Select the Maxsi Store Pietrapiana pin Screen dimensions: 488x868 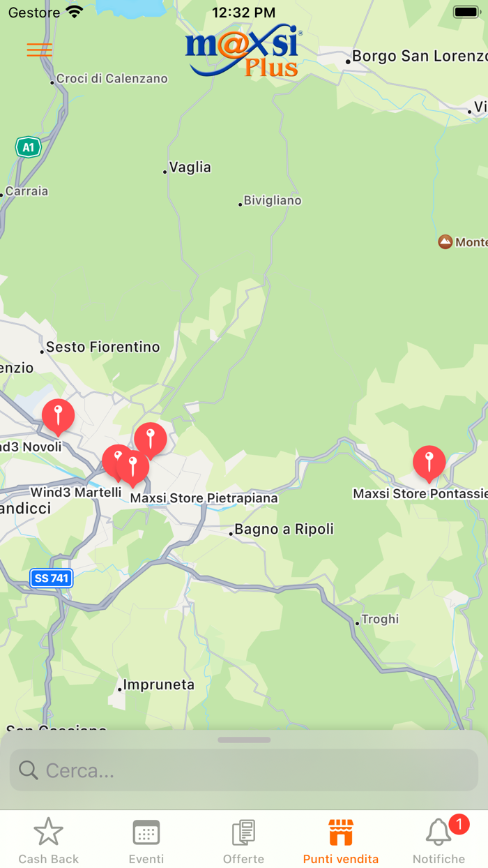tap(132, 468)
